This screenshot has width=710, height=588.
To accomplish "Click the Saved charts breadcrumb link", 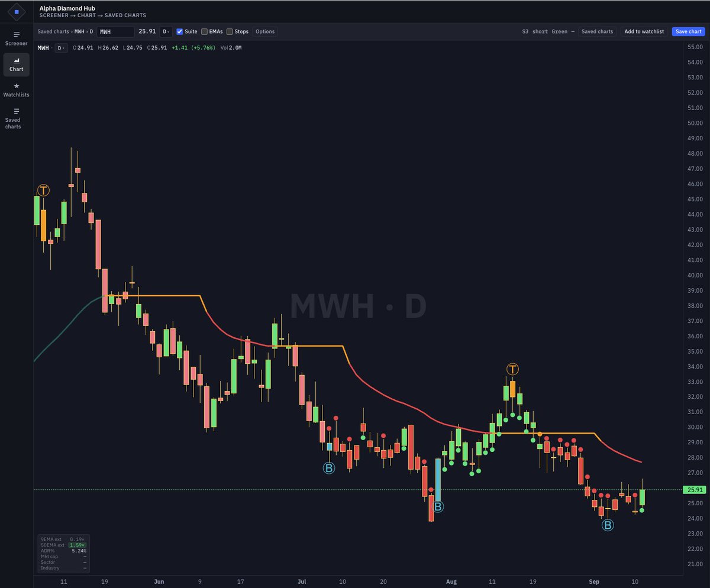I will coord(53,31).
